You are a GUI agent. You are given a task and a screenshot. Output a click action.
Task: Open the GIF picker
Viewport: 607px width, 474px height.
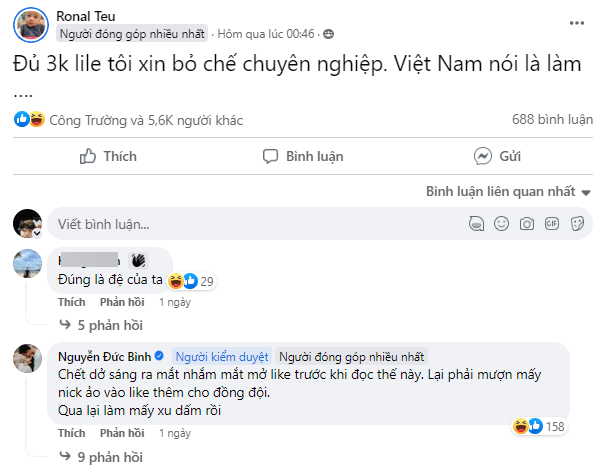click(551, 224)
